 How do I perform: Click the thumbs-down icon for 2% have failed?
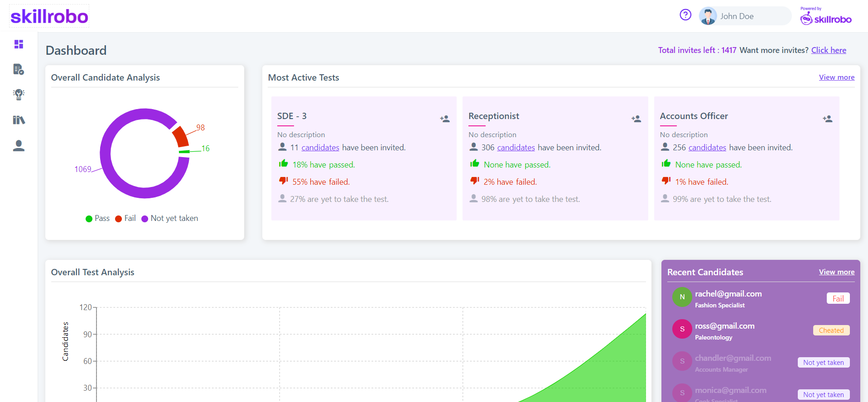tap(474, 181)
